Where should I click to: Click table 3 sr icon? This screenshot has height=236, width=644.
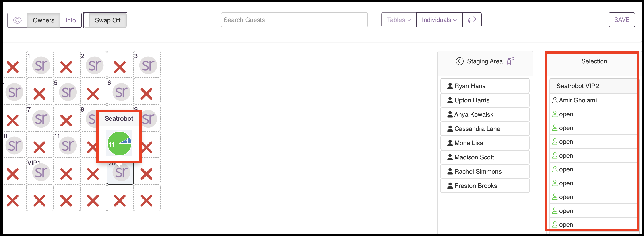pyautogui.click(x=148, y=65)
